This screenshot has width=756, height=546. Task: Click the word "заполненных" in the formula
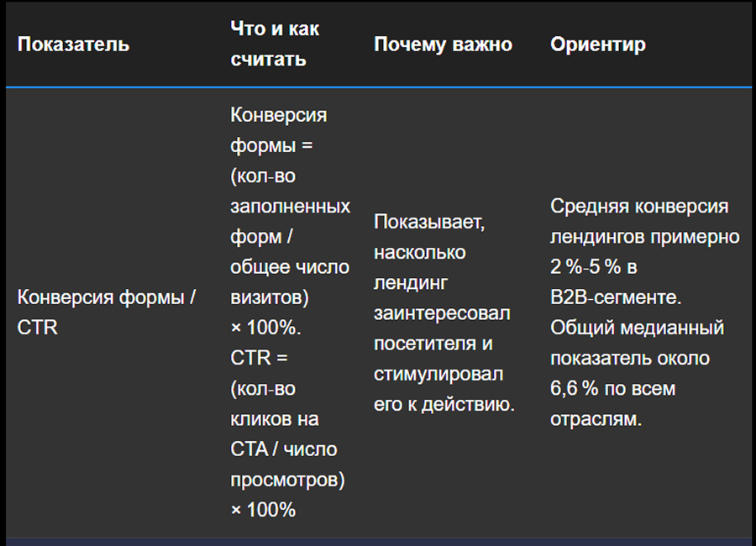[290, 206]
